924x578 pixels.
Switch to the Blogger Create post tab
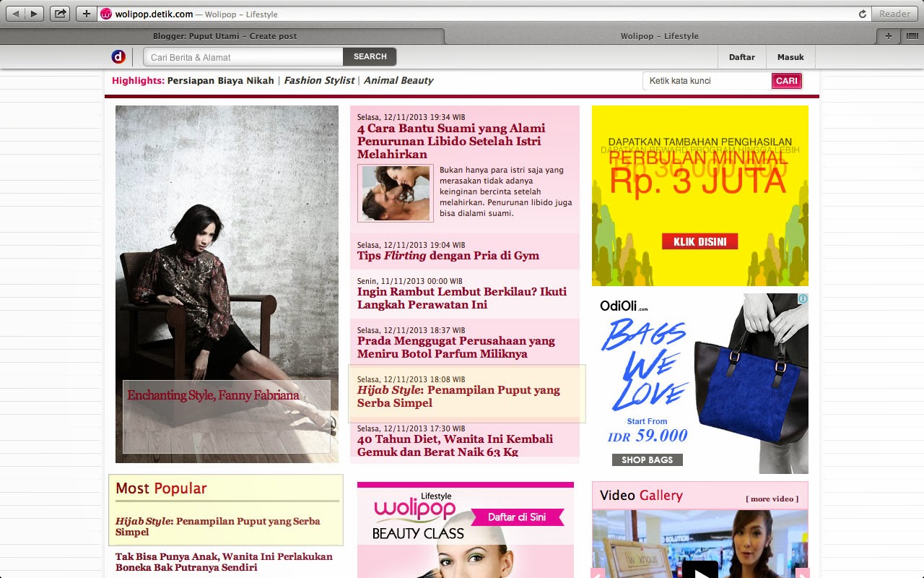click(225, 36)
